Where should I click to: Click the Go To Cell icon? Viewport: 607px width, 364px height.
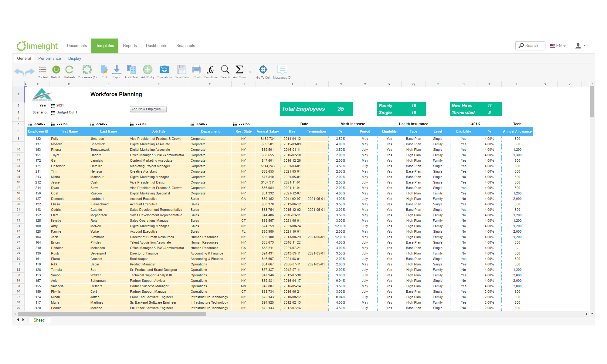click(x=263, y=71)
